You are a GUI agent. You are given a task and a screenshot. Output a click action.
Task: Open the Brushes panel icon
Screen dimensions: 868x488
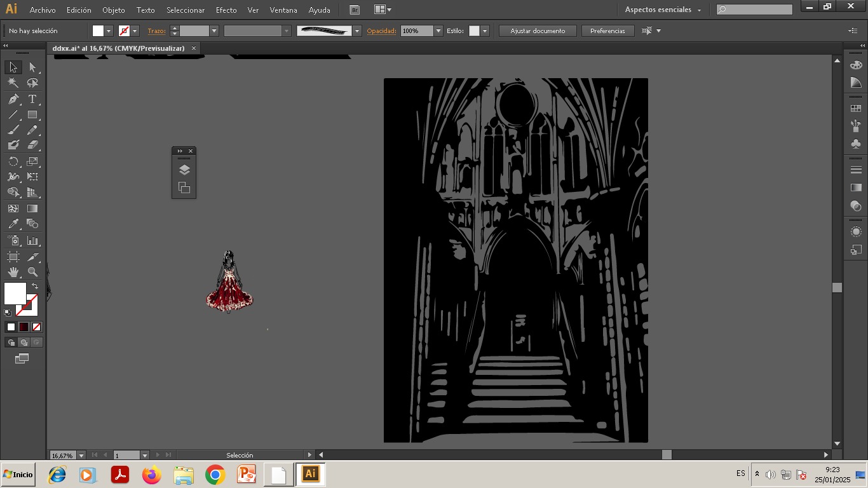[x=856, y=126]
